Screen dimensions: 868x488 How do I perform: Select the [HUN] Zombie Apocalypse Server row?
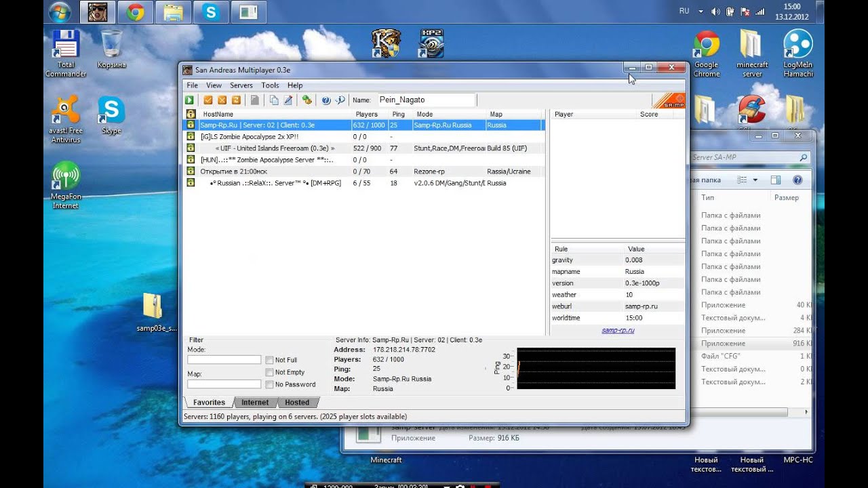pos(365,160)
